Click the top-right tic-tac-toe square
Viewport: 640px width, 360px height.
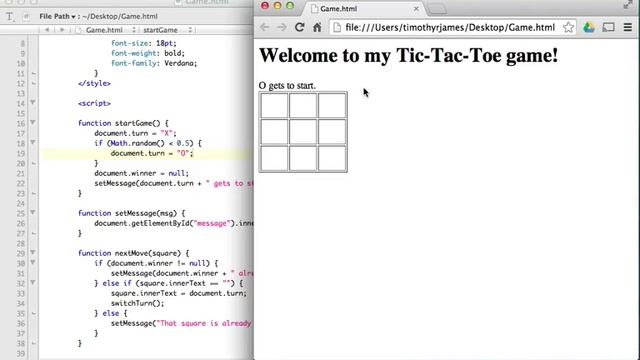[332, 105]
